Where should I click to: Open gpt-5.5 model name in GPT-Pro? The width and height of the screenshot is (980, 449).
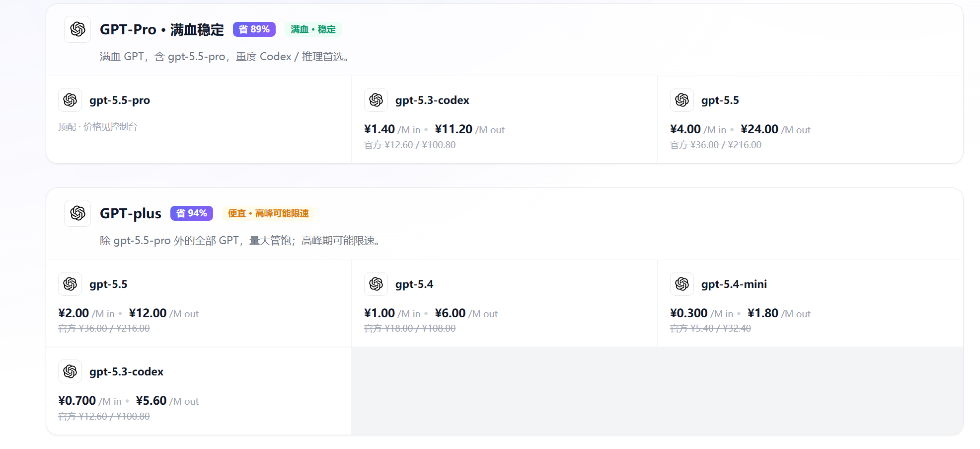coord(720,100)
